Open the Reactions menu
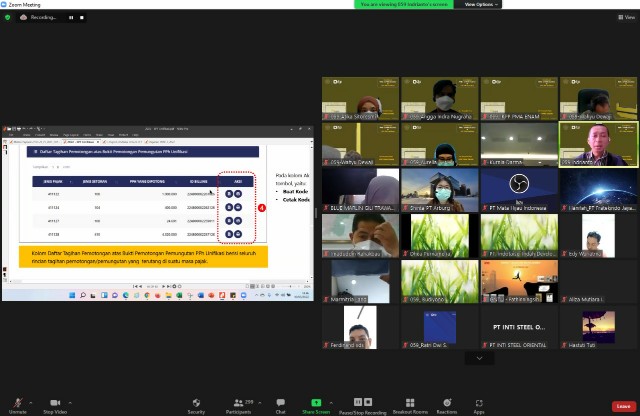 [x=446, y=402]
